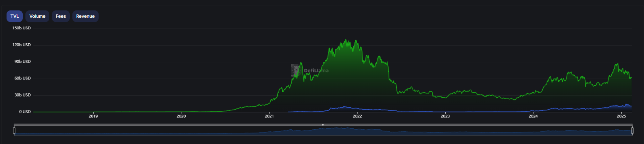
Task: Click the 2020 x-axis label
Action: (181, 116)
